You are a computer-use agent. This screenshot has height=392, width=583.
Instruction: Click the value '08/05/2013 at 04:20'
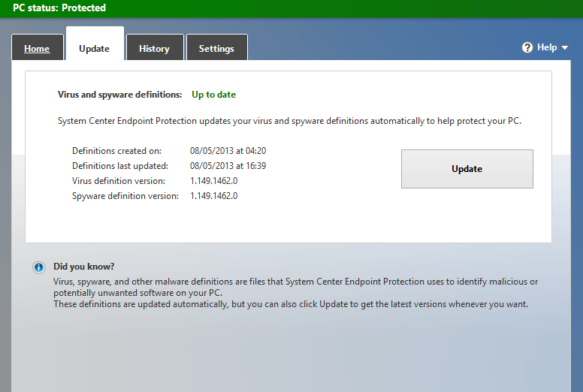click(228, 151)
